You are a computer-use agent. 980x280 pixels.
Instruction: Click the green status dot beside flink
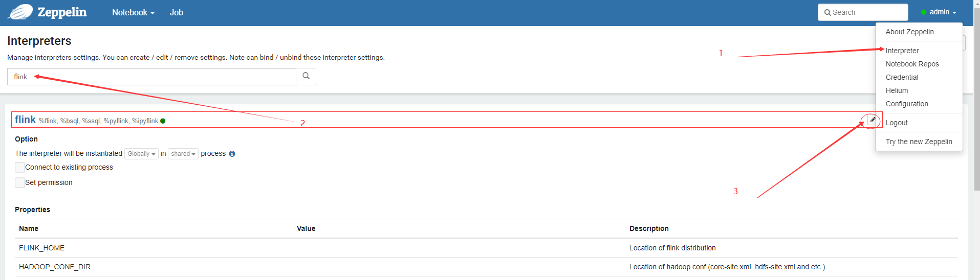tap(163, 121)
